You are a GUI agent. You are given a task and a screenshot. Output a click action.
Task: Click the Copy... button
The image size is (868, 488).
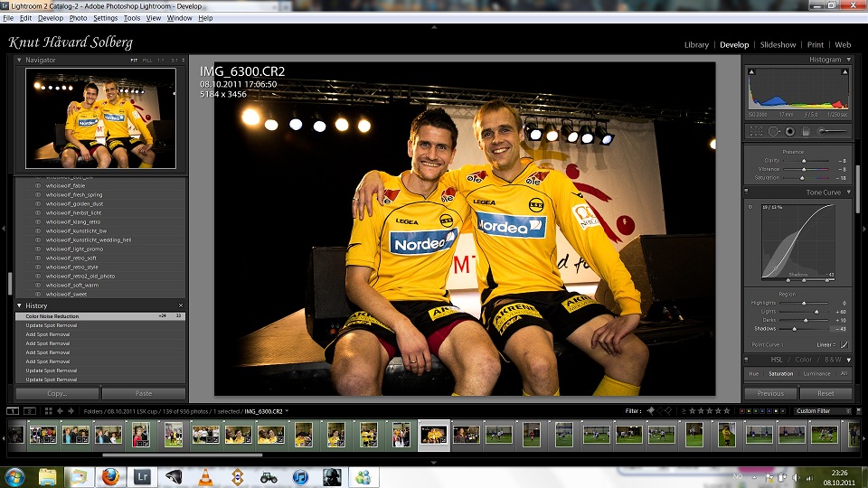tap(57, 393)
